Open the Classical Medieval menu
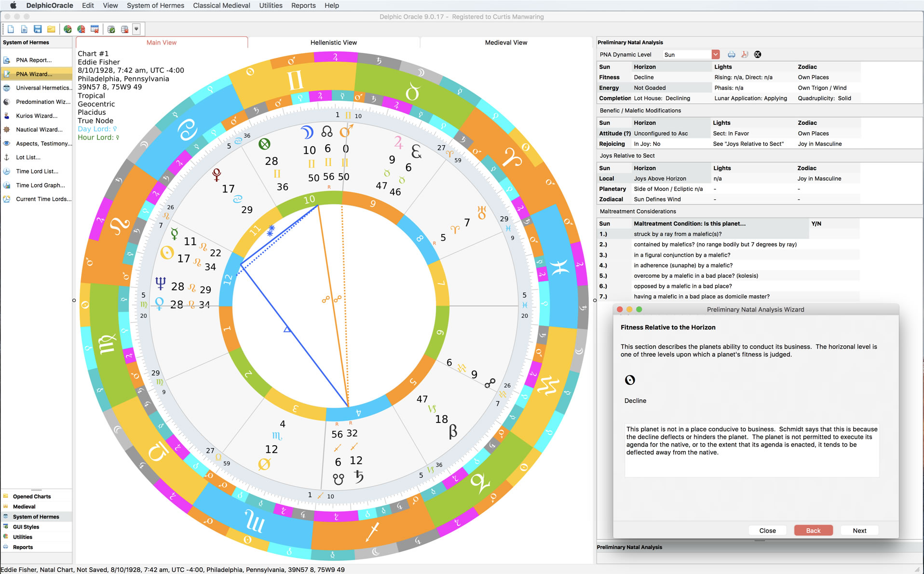 (x=221, y=5)
